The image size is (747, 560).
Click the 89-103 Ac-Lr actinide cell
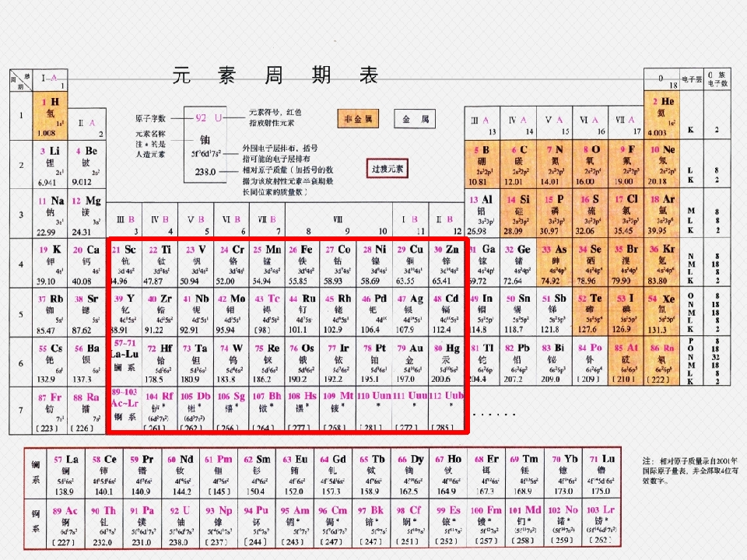(x=126, y=408)
